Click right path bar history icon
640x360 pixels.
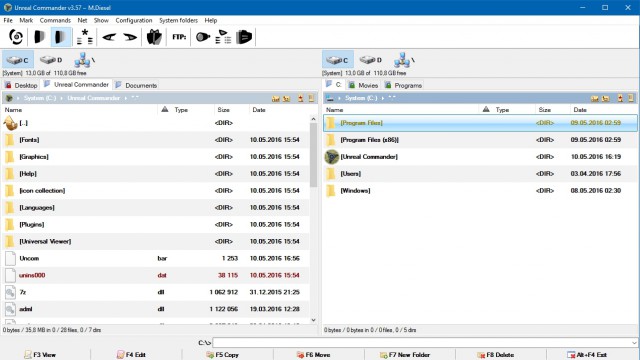[631, 98]
